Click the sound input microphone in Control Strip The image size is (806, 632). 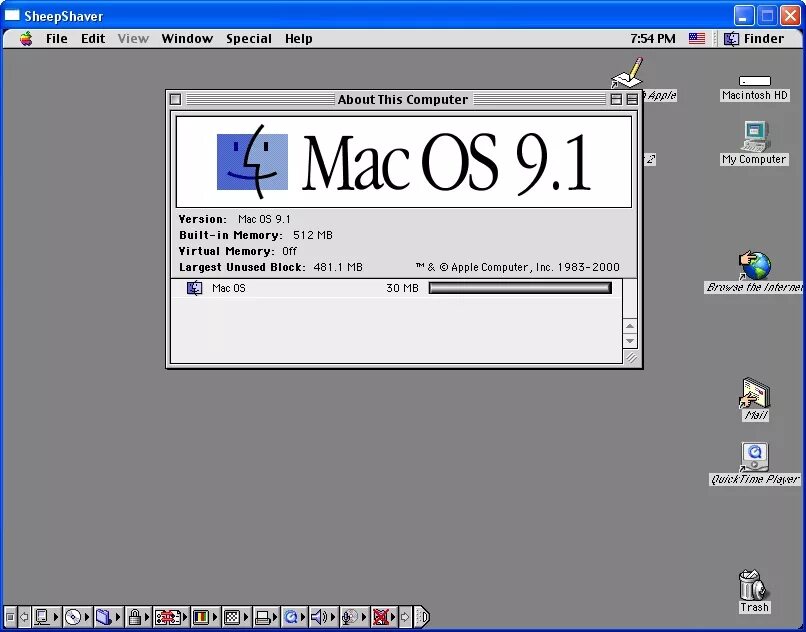[x=351, y=617]
